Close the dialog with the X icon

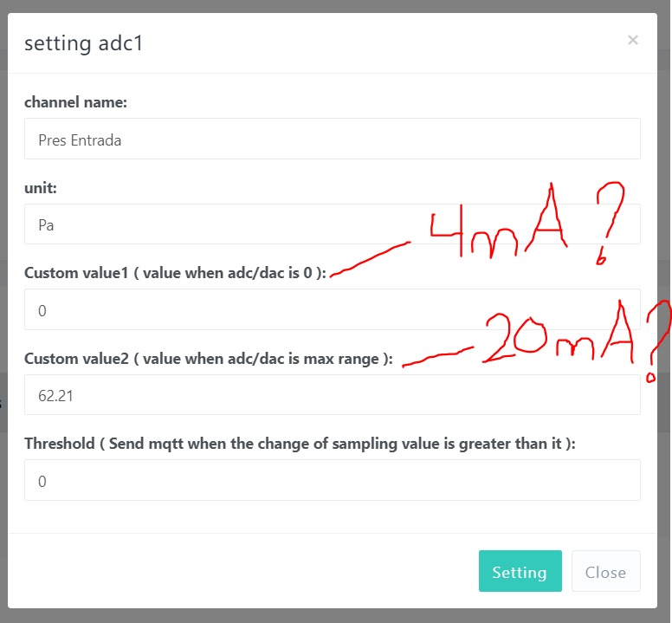(633, 40)
